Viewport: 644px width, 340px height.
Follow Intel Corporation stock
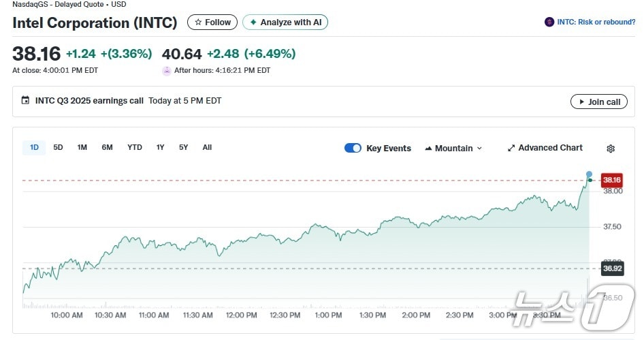[x=212, y=22]
